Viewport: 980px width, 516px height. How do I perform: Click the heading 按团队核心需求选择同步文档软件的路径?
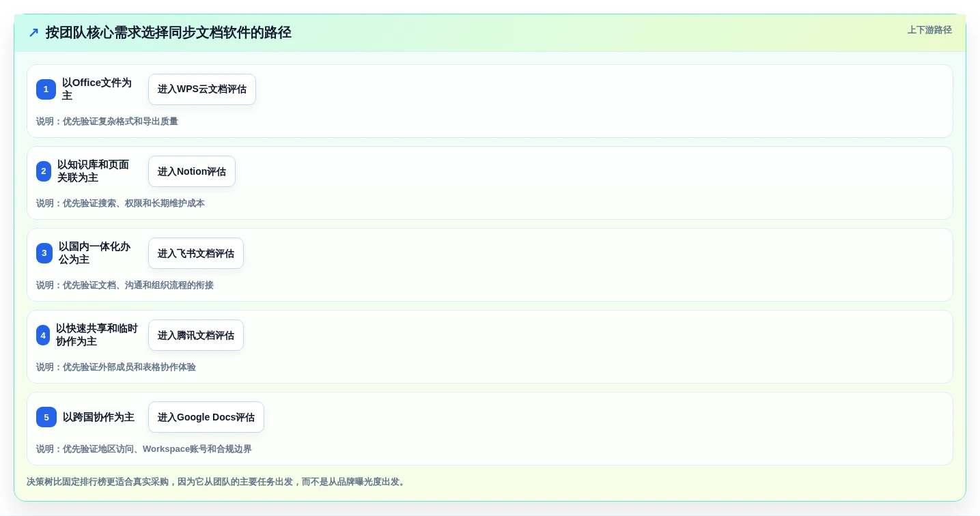(169, 32)
